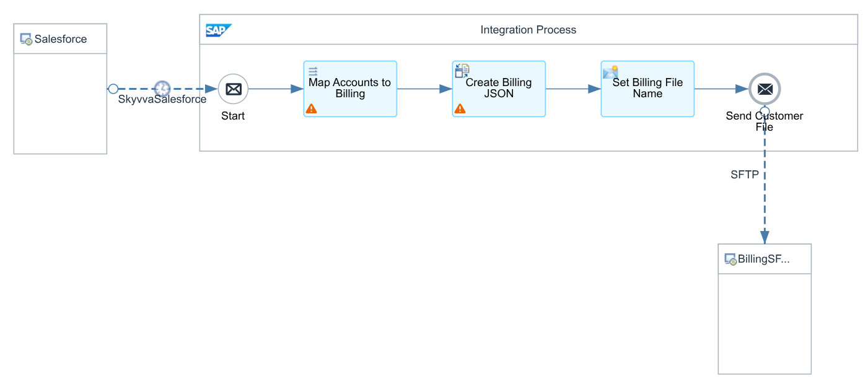This screenshot has width=868, height=384.
Task: Click the Salesforce participant icon
Action: pyautogui.click(x=26, y=39)
